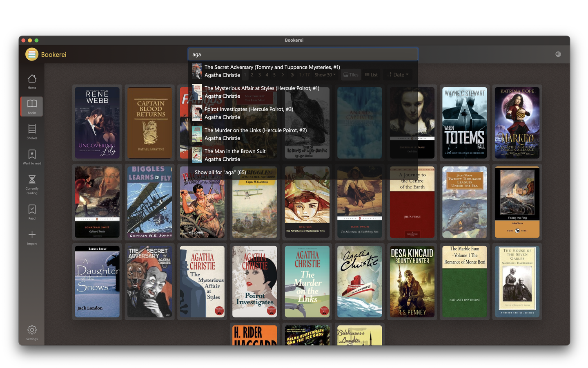Open "Twenty Thousand Leagues Under the Sea" cover
The width and height of the screenshot is (588, 368).
click(465, 202)
